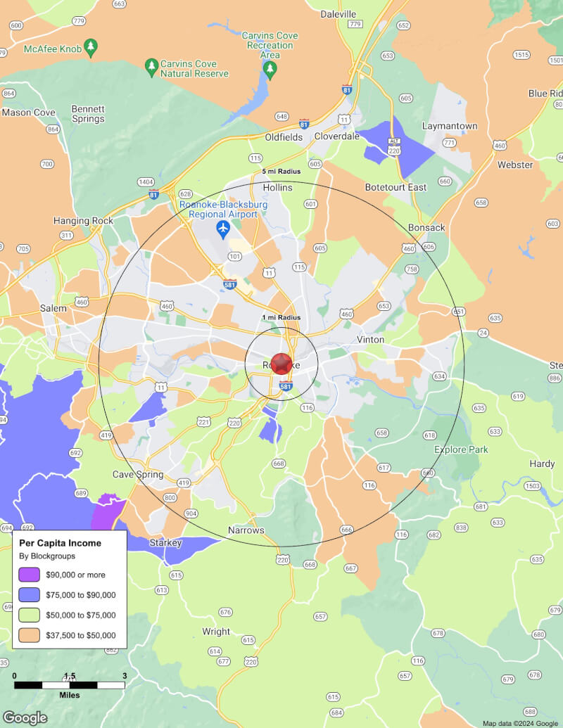The height and width of the screenshot is (728, 563).
Task: Click the Explore Park label
Action: [x=461, y=449]
